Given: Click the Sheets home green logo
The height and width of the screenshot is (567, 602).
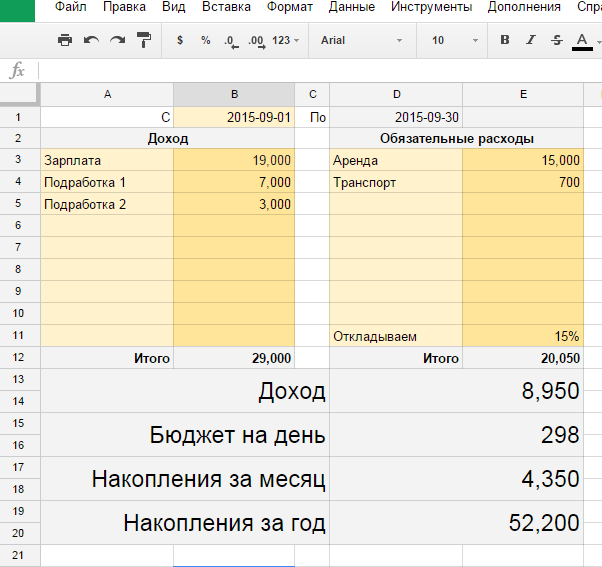Looking at the screenshot, I should [17, 11].
